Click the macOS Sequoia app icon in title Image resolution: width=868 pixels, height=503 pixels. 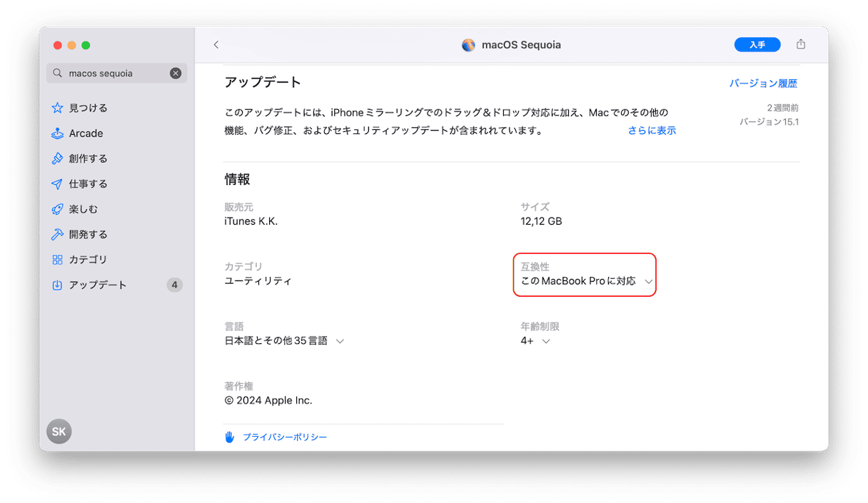(468, 45)
